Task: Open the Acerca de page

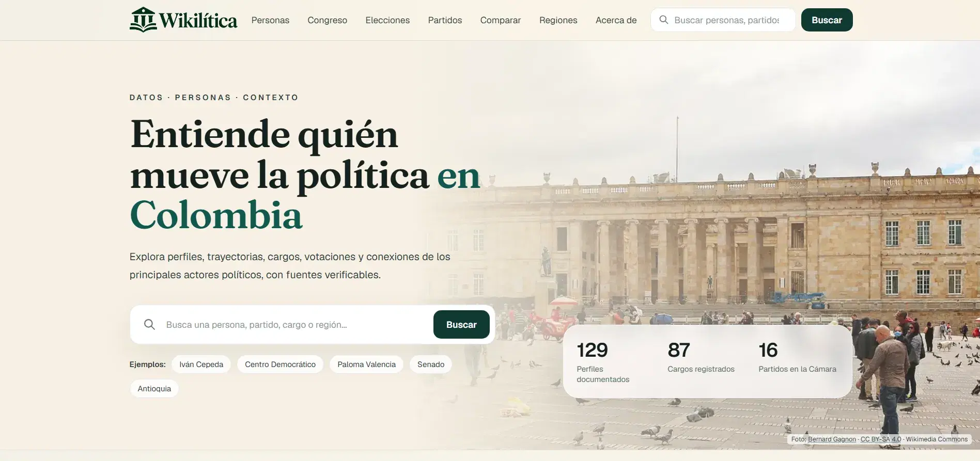Action: coord(616,20)
